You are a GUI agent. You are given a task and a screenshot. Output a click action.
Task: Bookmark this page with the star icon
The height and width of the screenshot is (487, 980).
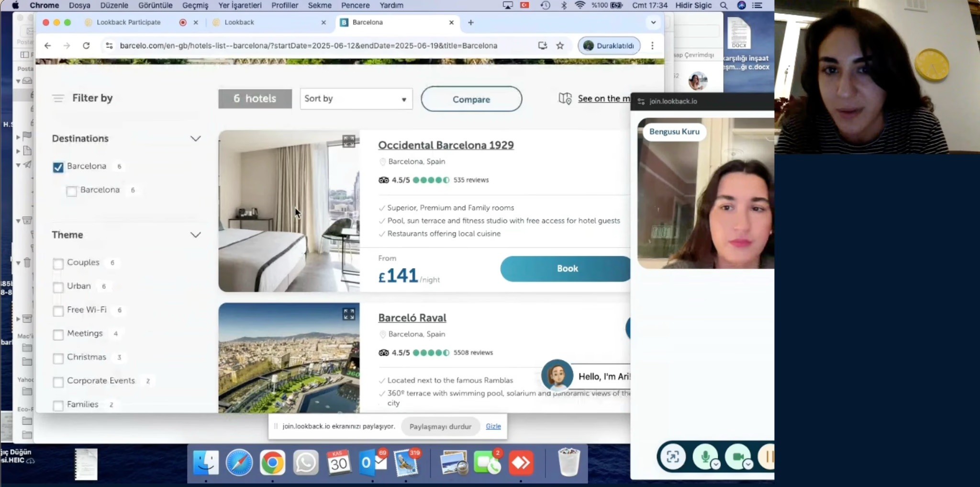(x=560, y=45)
